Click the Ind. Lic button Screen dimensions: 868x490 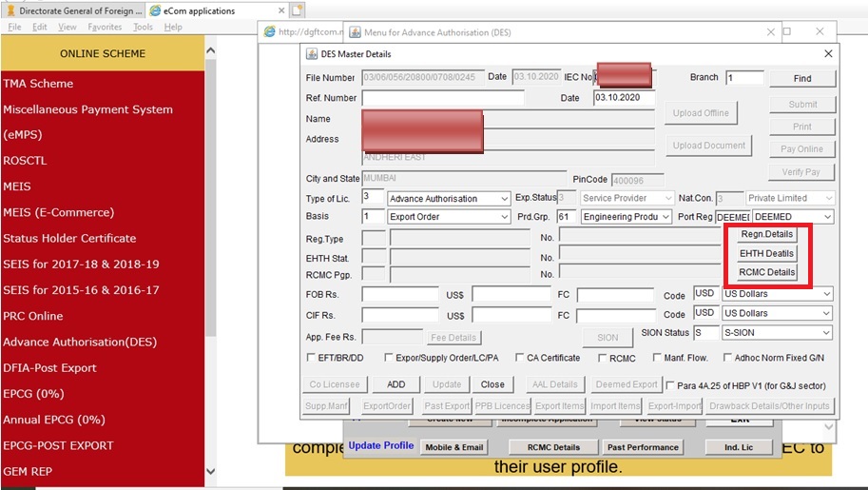(x=739, y=447)
